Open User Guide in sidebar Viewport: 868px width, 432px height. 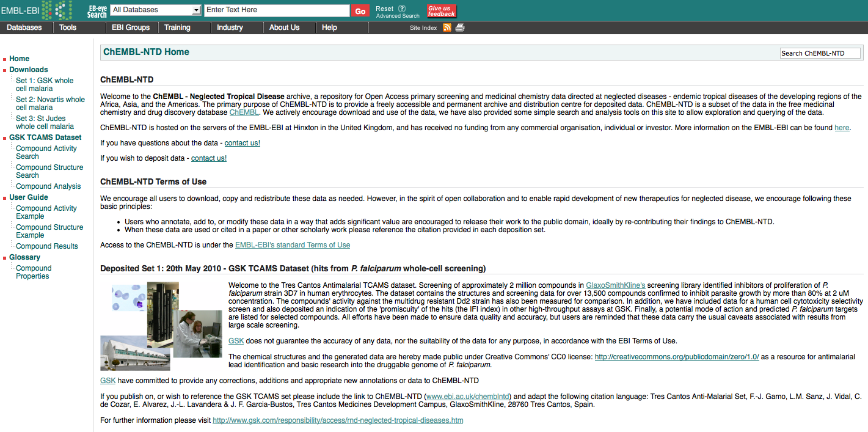[29, 197]
